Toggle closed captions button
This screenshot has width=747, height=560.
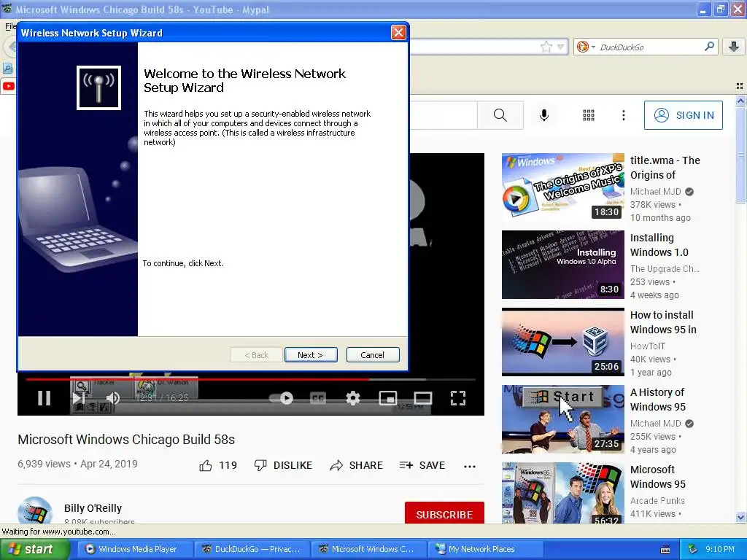click(x=318, y=398)
